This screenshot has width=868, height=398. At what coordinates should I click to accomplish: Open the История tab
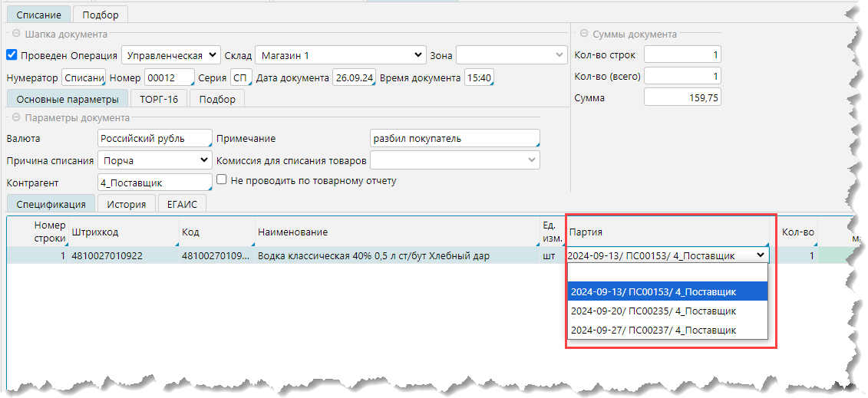127,203
